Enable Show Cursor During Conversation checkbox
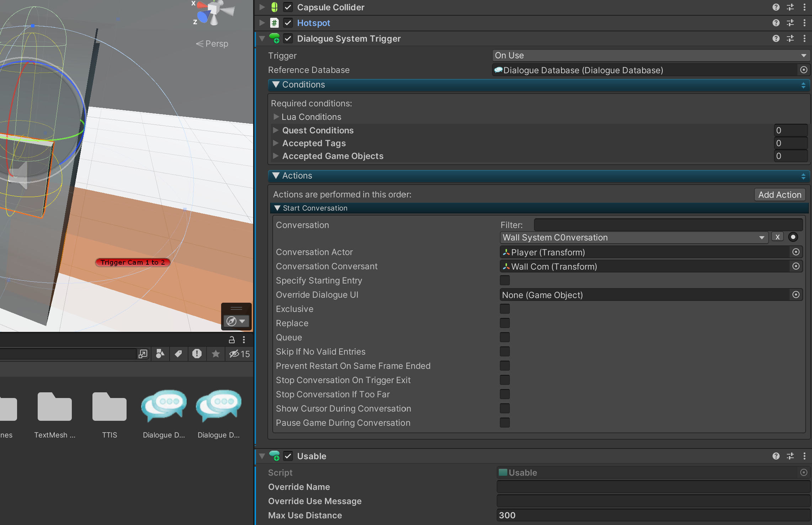The height and width of the screenshot is (525, 812). point(505,408)
